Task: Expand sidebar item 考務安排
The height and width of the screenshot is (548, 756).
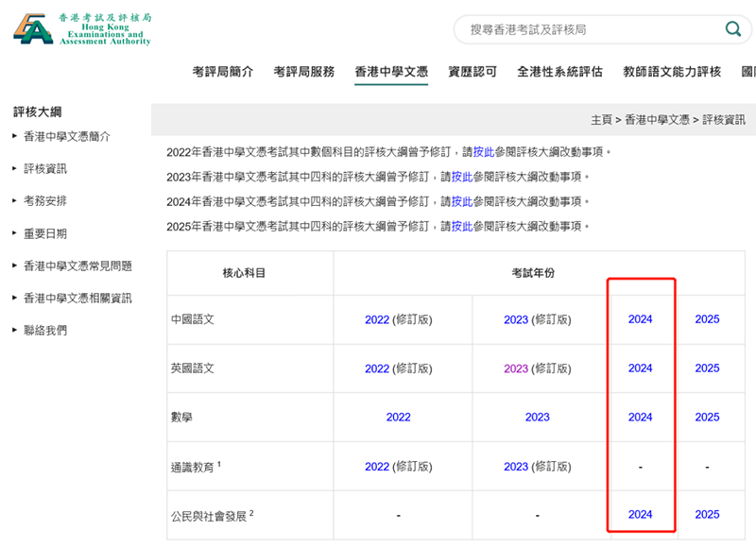Action: (x=45, y=201)
